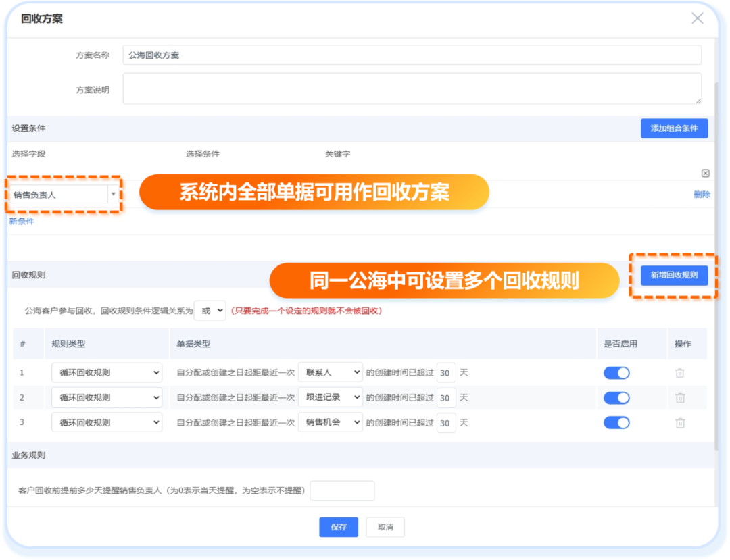Click the 删除 link to remove the condition

702,194
